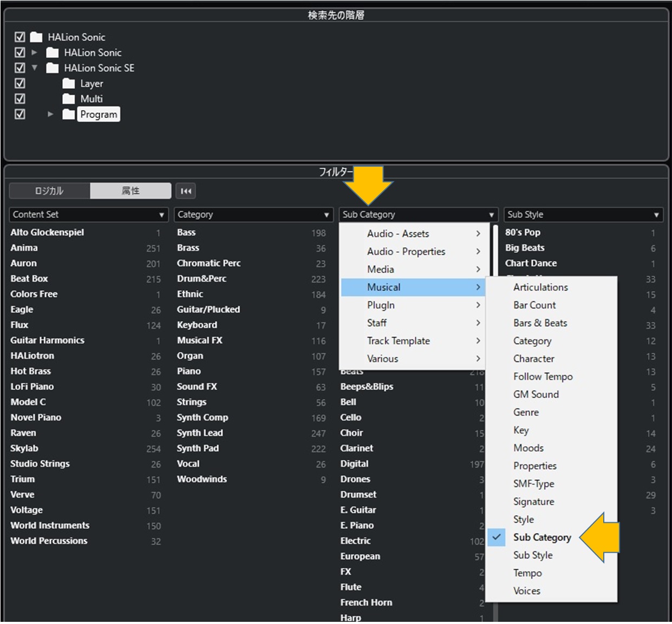Screen dimensions: 672x624
Task: Click the top HALion Sonic root folder icon
Action: (36, 37)
